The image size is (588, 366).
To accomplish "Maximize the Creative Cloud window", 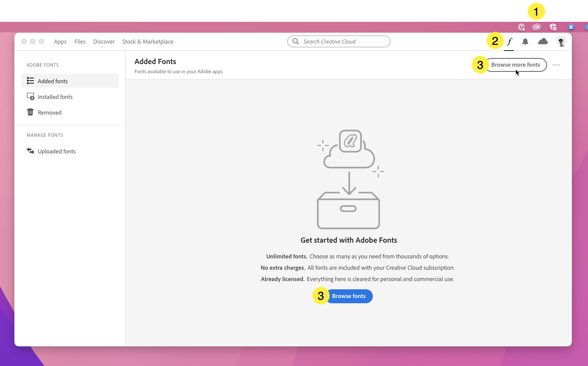I will tap(41, 41).
